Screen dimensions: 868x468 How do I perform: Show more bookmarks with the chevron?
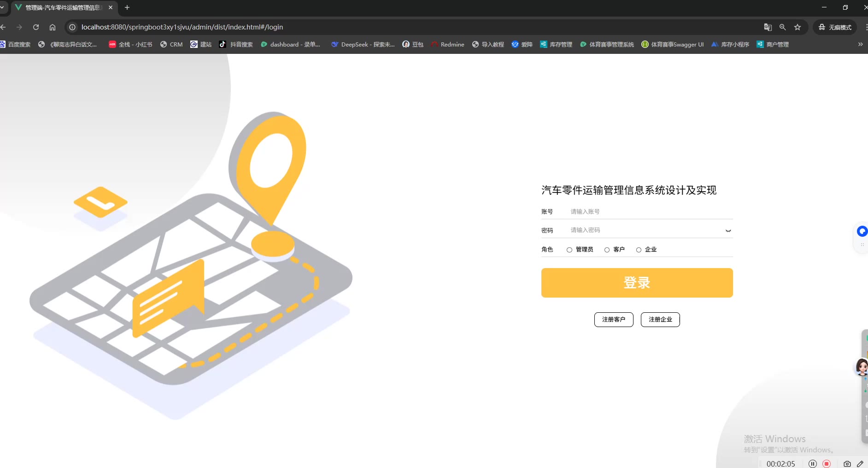860,44
